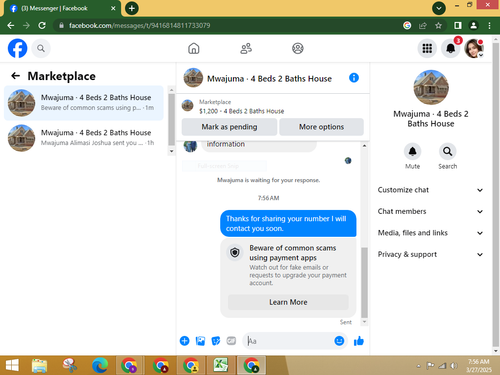Image resolution: width=500 pixels, height=375 pixels.
Task: Search in conversation with the magnifier icon
Action: click(x=447, y=151)
